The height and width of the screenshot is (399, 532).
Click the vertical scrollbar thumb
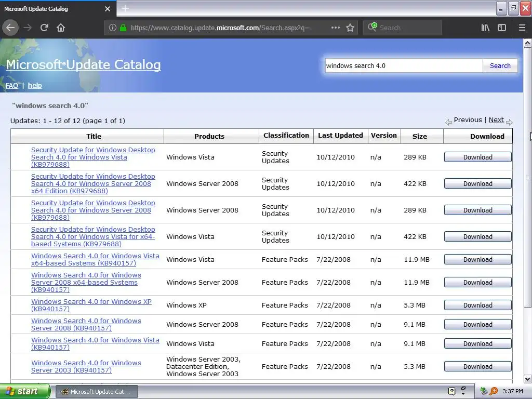(527, 177)
